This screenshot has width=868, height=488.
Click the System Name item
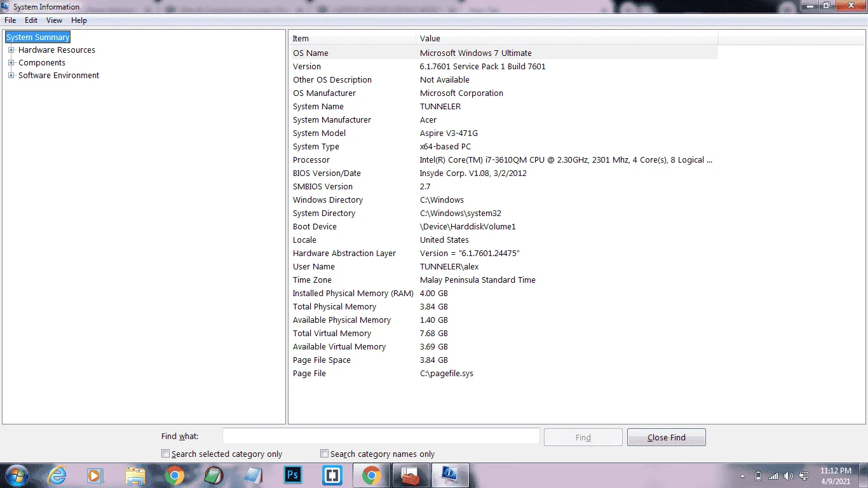318,107
